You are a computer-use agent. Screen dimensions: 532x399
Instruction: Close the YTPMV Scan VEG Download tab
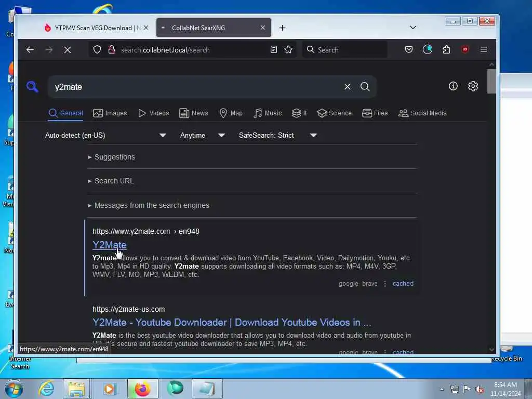[146, 28]
